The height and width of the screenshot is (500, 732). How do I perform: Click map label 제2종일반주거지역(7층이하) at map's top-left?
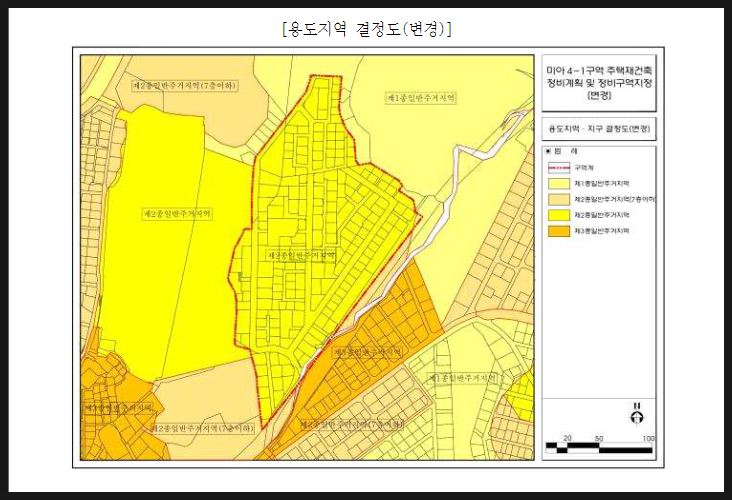[x=185, y=85]
